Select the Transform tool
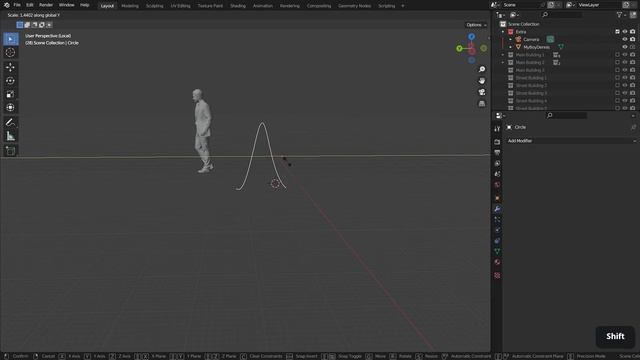 click(11, 108)
